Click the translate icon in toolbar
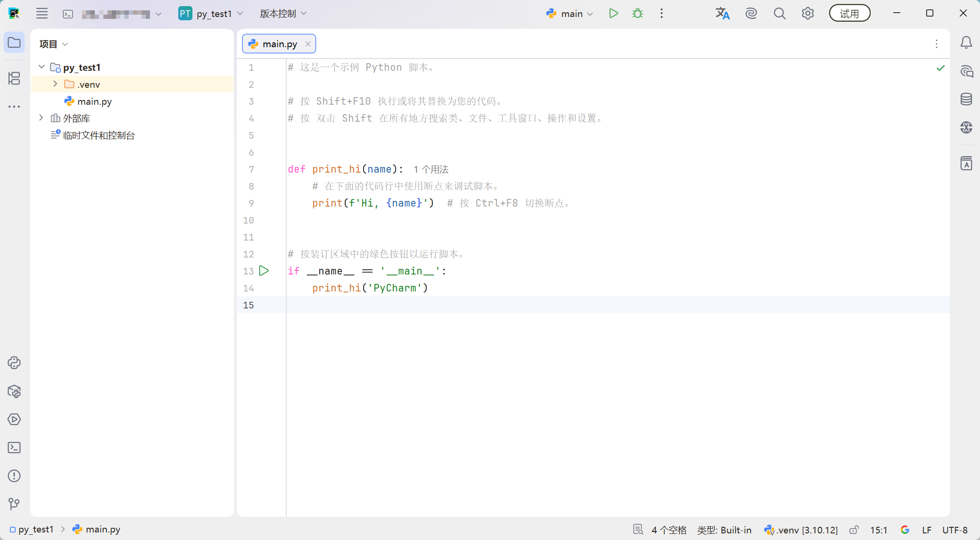 click(723, 14)
